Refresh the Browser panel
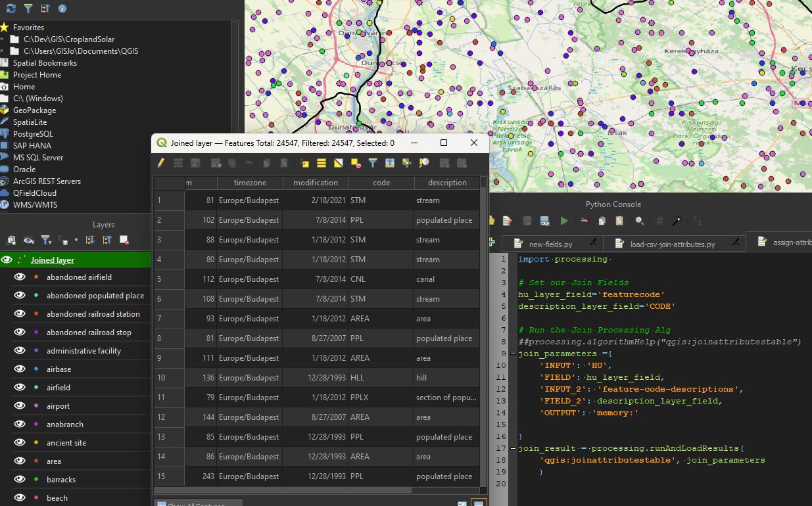Viewport: 812px width, 506px height. pyautogui.click(x=11, y=9)
